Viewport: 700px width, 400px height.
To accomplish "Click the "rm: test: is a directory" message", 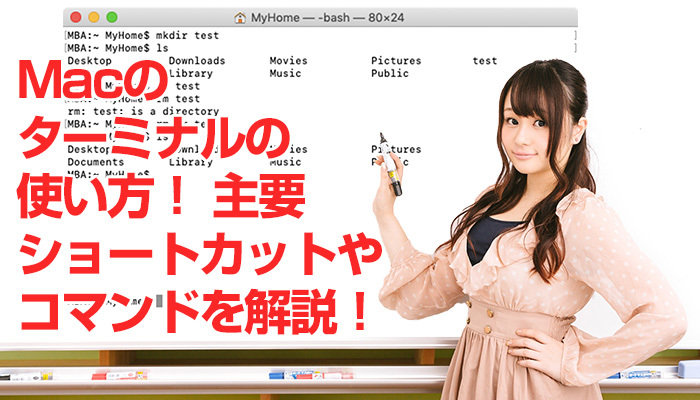I will tap(143, 111).
